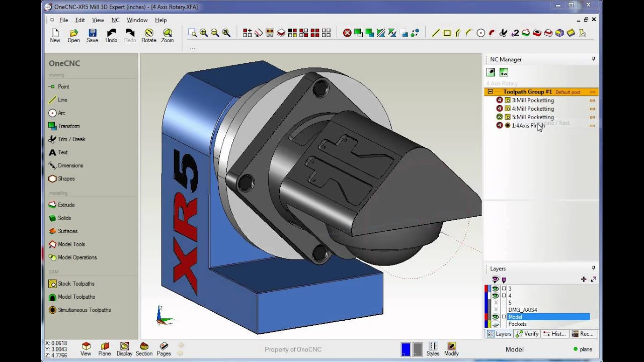Image resolution: width=644 pixels, height=362 pixels.
Task: Open the Extrude modelling tool
Action: point(61,205)
